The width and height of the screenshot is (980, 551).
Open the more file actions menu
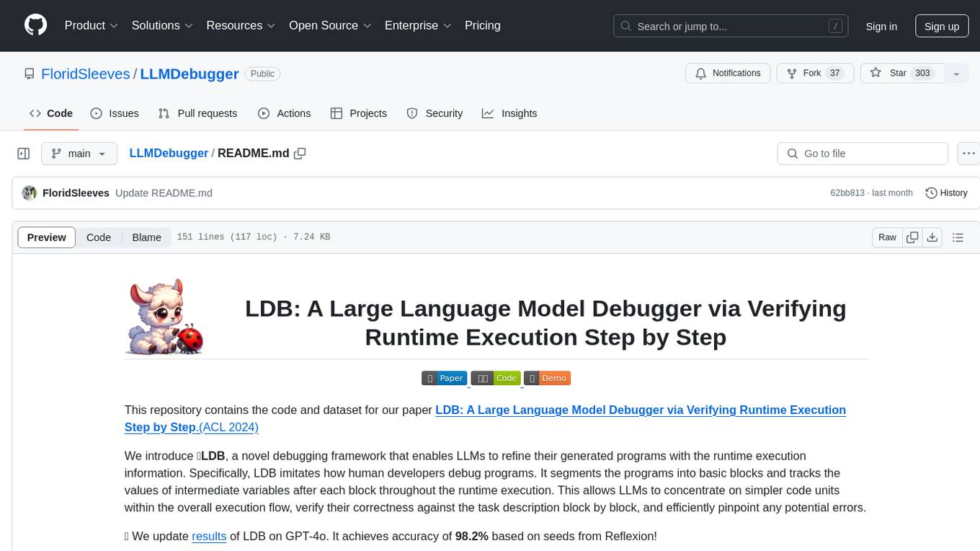coord(968,154)
